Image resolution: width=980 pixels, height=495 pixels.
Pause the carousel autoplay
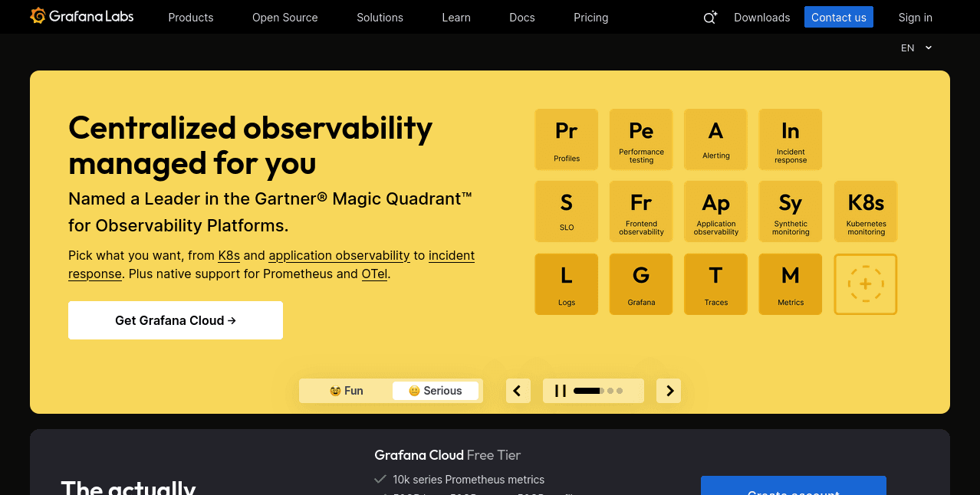(561, 391)
